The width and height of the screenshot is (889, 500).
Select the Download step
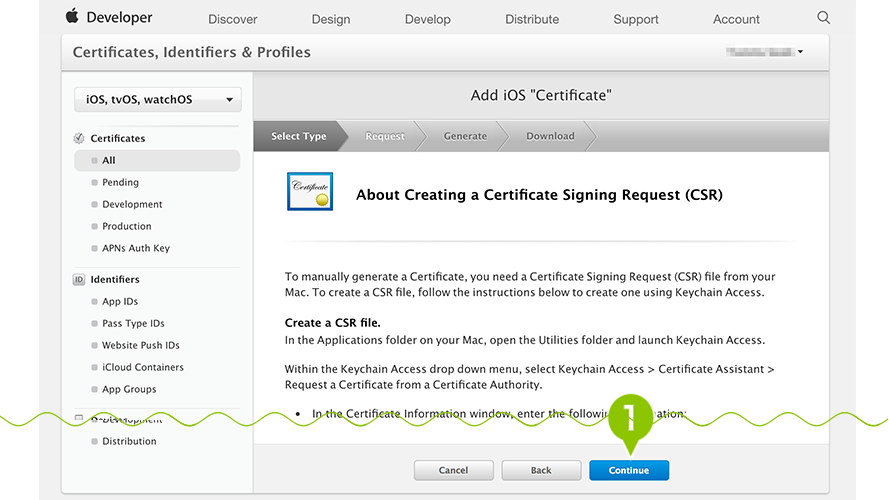coord(550,136)
